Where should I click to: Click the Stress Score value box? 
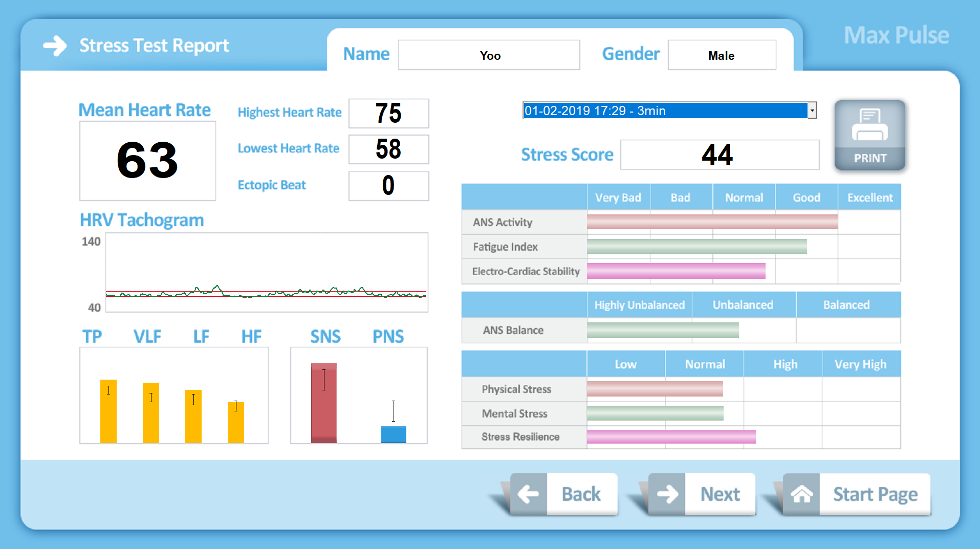point(719,155)
